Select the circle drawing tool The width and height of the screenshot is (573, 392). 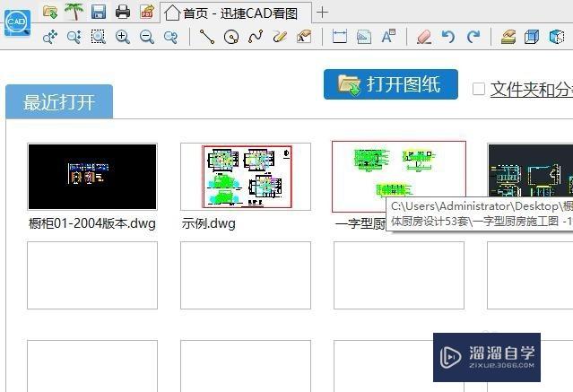point(231,37)
